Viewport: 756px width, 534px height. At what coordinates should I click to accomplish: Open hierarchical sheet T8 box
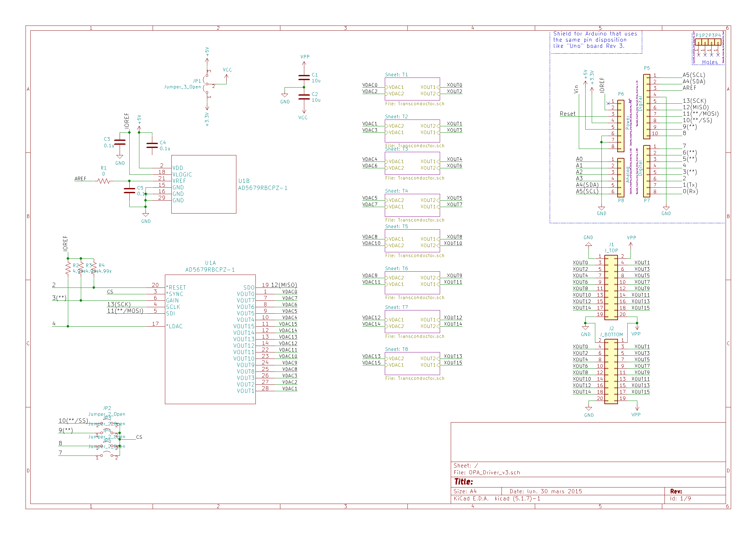pyautogui.click(x=412, y=363)
